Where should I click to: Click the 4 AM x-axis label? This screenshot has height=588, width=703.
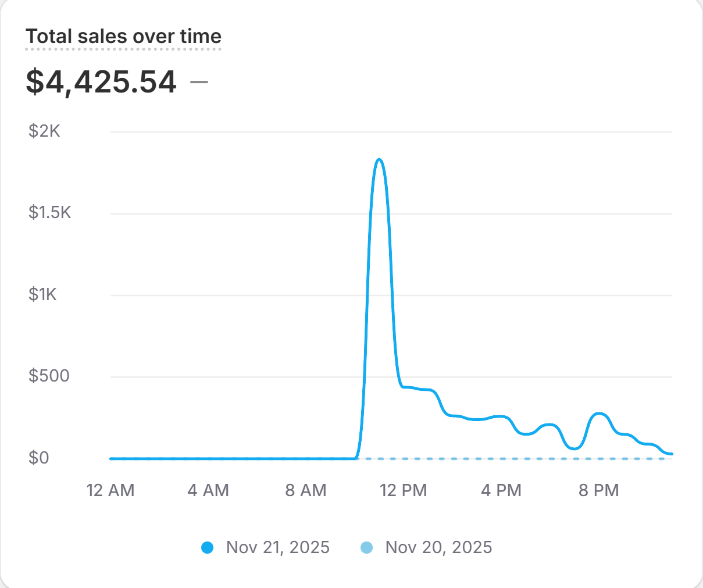coord(208,490)
